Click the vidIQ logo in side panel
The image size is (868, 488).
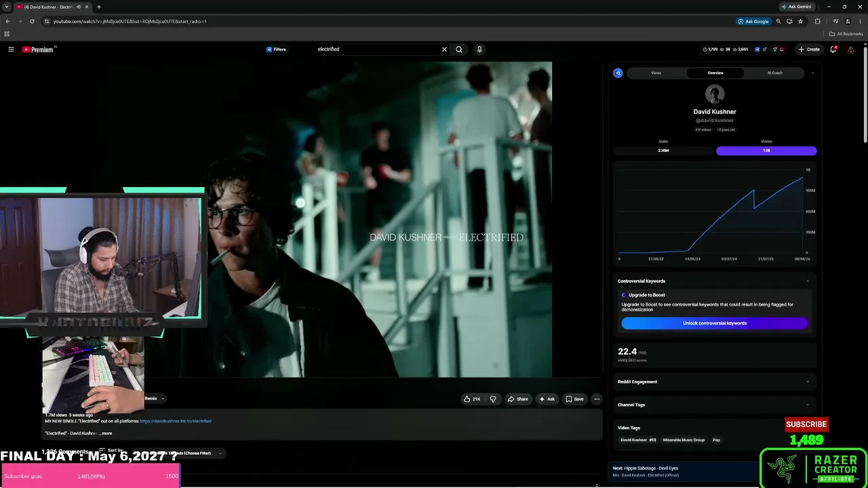[x=618, y=73]
